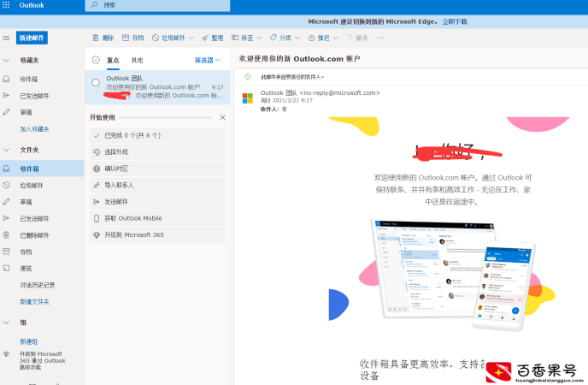Open the app launcher grid icon

[6, 5]
